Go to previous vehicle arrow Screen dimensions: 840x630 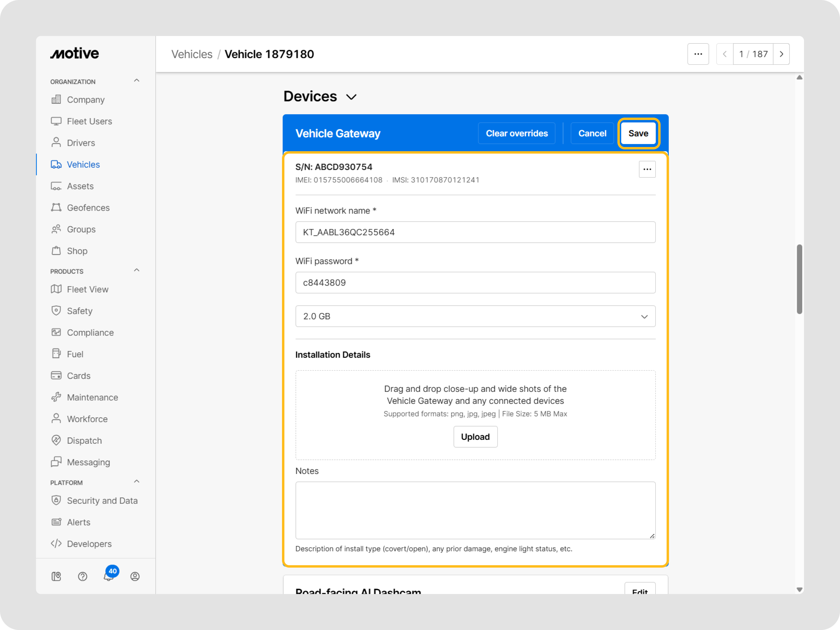click(x=724, y=54)
